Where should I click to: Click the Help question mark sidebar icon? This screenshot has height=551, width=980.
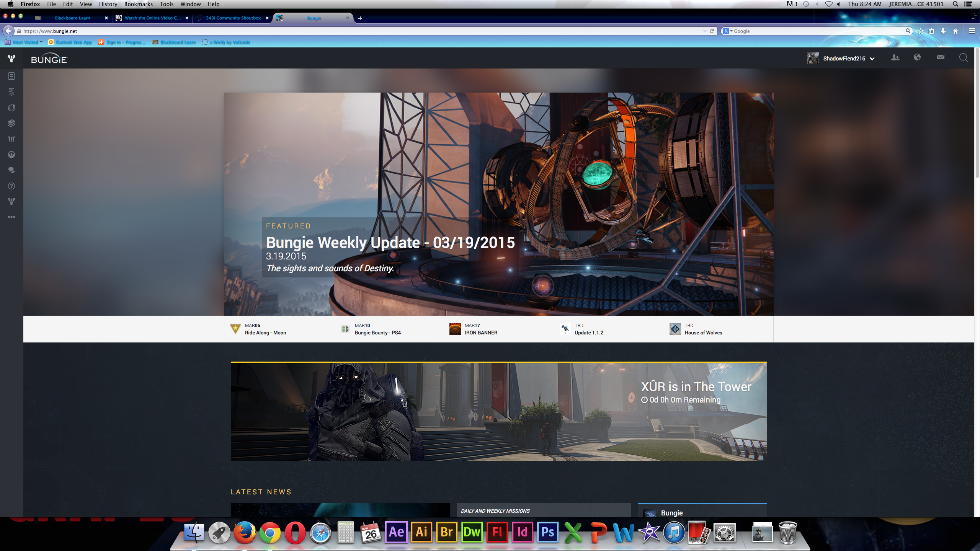tap(11, 186)
